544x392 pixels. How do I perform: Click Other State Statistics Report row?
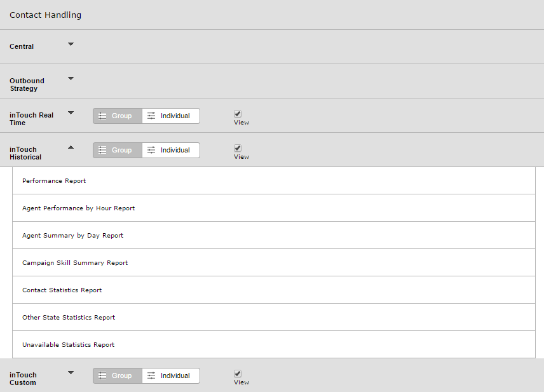pyautogui.click(x=274, y=318)
